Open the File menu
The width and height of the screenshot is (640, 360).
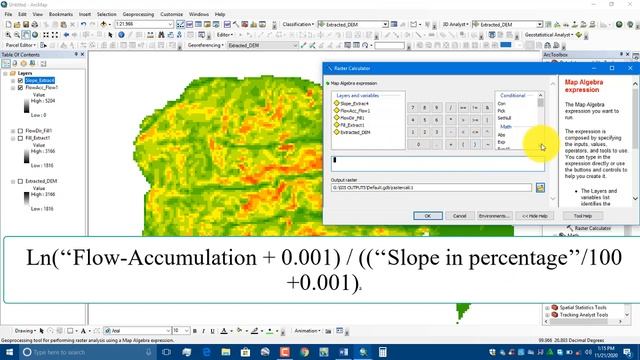tap(8, 14)
